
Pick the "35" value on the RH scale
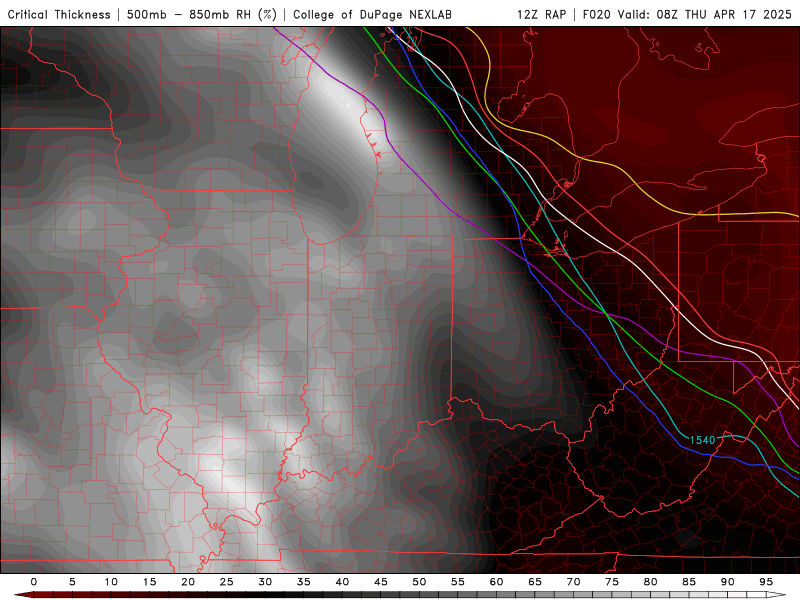[304, 582]
